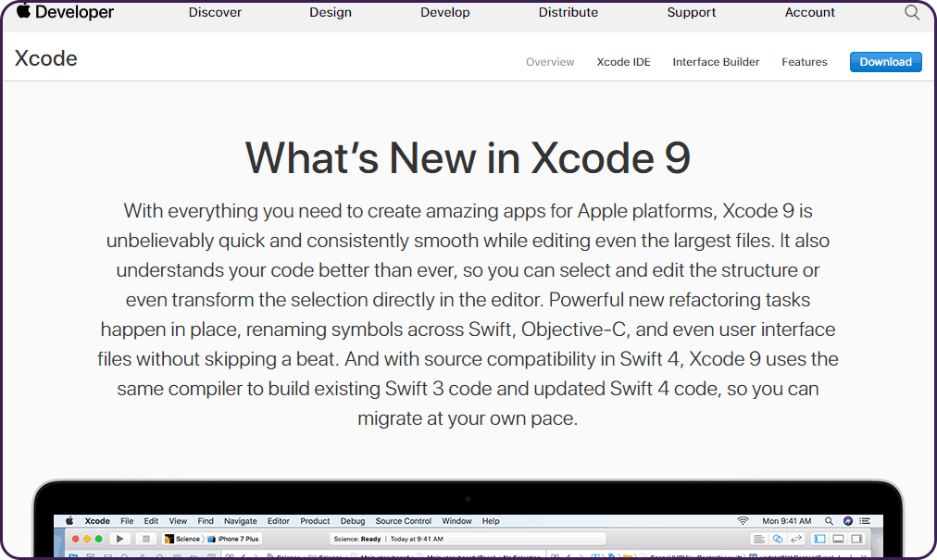Click the Run button in Xcode's toolbar
This screenshot has width=937, height=560.
tap(119, 539)
